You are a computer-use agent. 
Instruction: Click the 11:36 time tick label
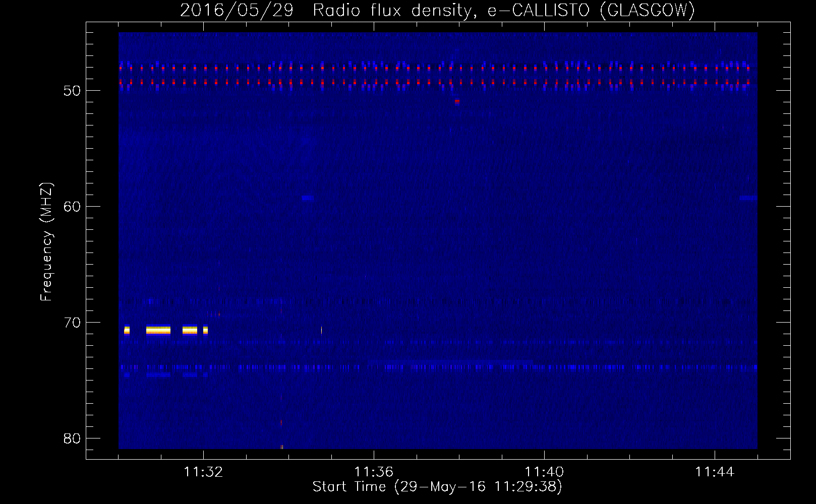point(374,472)
